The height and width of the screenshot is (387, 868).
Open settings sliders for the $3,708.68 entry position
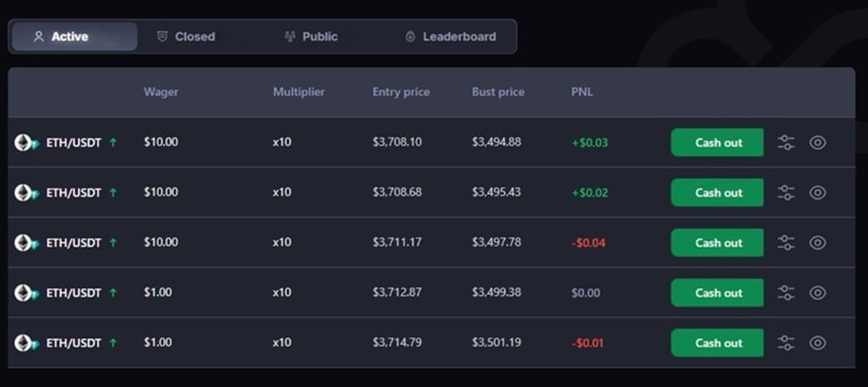786,192
